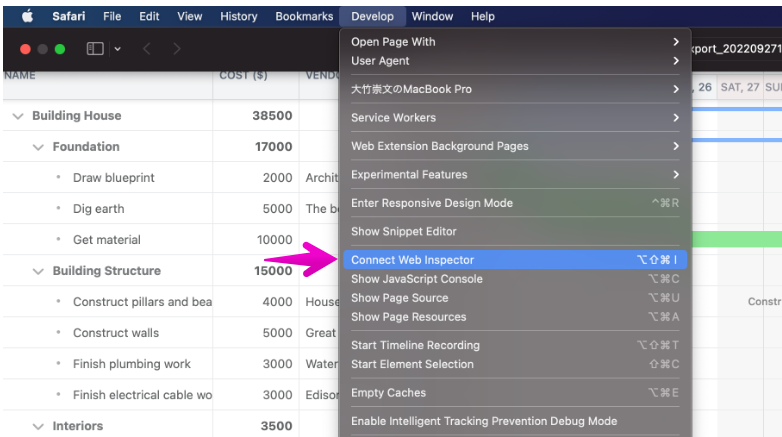Collapse the Foundation task group
This screenshot has height=437, width=782.
(38, 147)
